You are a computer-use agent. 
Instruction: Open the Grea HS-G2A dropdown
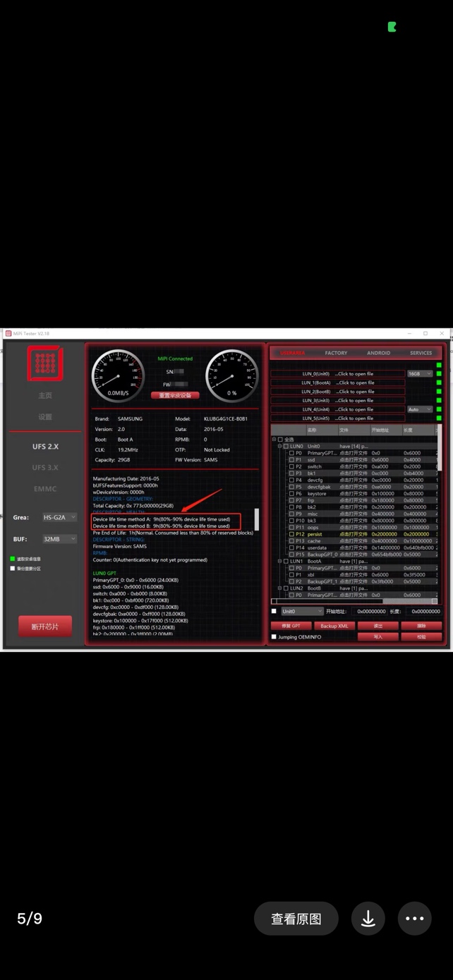59,517
